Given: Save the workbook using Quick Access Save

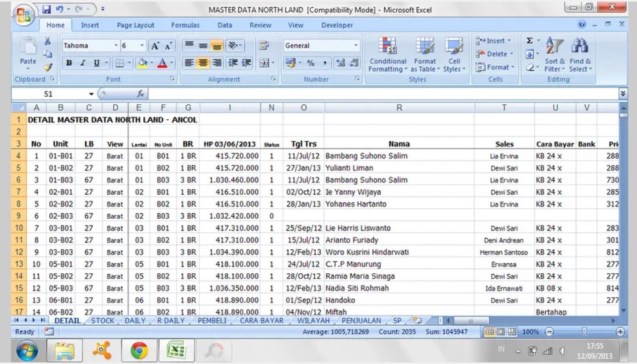Looking at the screenshot, I should [x=46, y=9].
